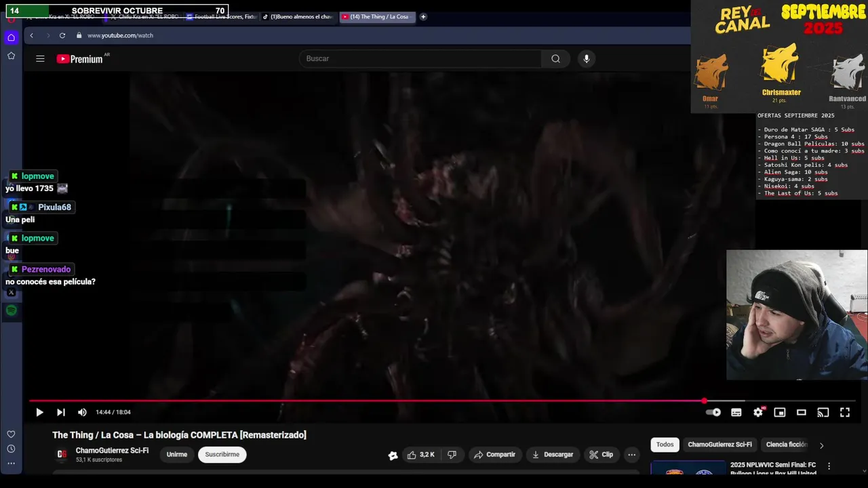Open the YouTube hamburger guide menu
This screenshot has height=488, width=868.
[x=40, y=59]
